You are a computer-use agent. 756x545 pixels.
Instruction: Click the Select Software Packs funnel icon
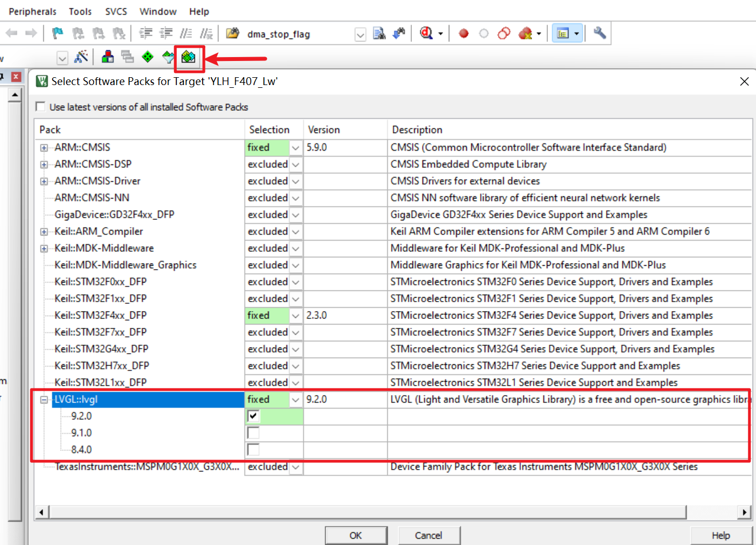[x=168, y=57]
